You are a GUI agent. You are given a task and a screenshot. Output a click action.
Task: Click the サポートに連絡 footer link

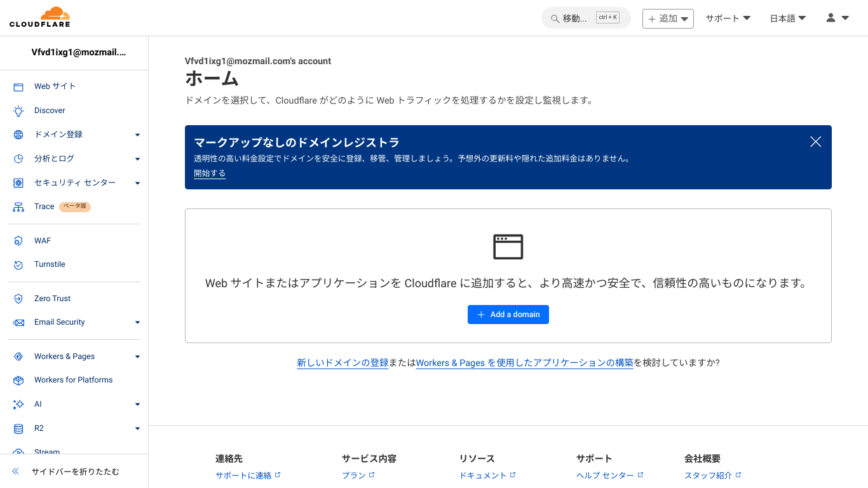tap(243, 475)
